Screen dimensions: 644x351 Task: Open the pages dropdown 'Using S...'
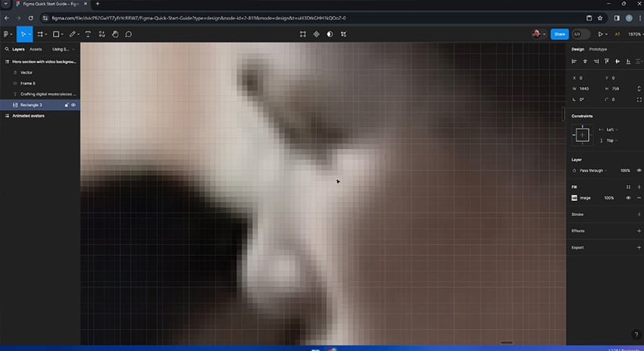click(x=63, y=49)
